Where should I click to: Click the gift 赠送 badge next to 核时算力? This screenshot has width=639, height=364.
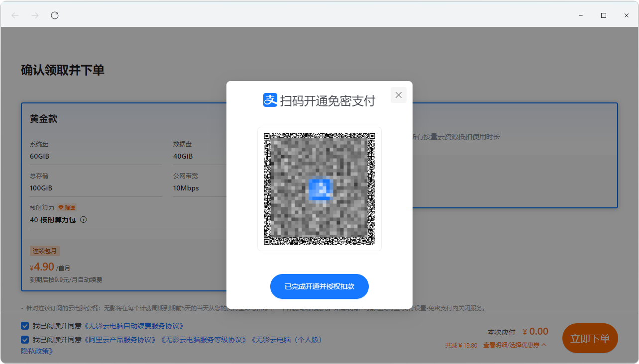(x=67, y=207)
